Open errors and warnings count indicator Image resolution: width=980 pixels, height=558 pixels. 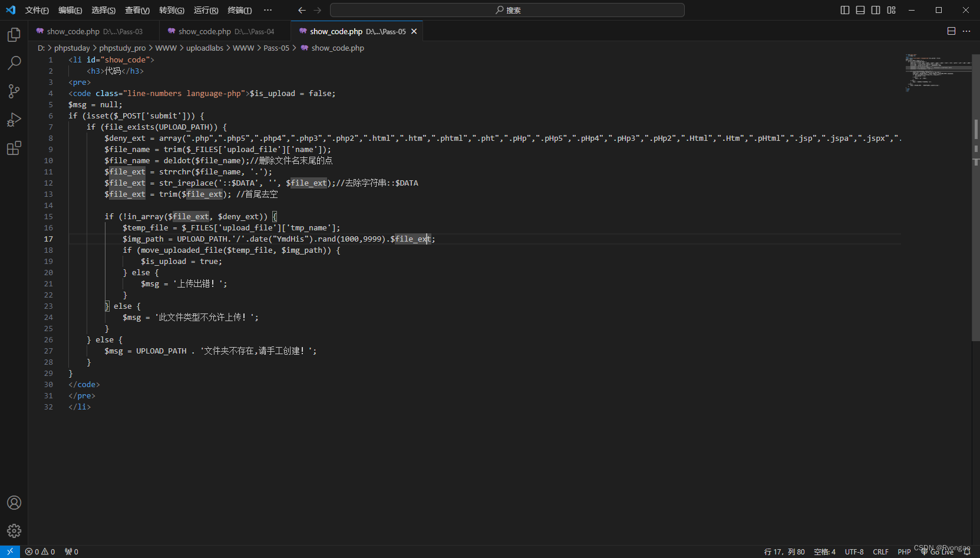[x=40, y=552]
